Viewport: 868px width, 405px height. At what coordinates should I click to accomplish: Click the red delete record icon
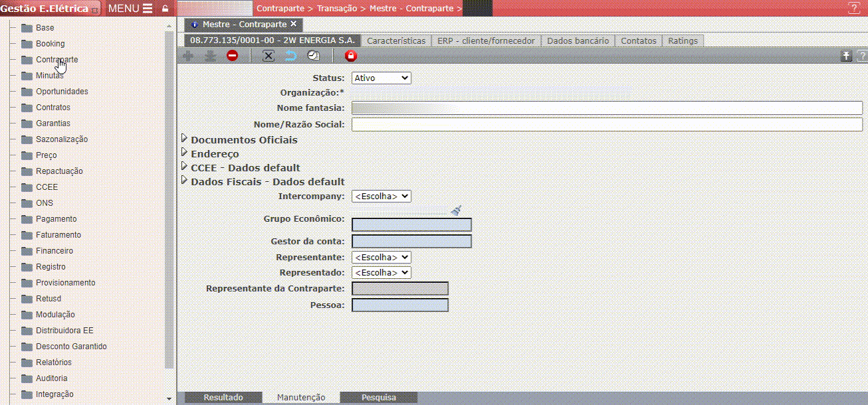click(232, 56)
